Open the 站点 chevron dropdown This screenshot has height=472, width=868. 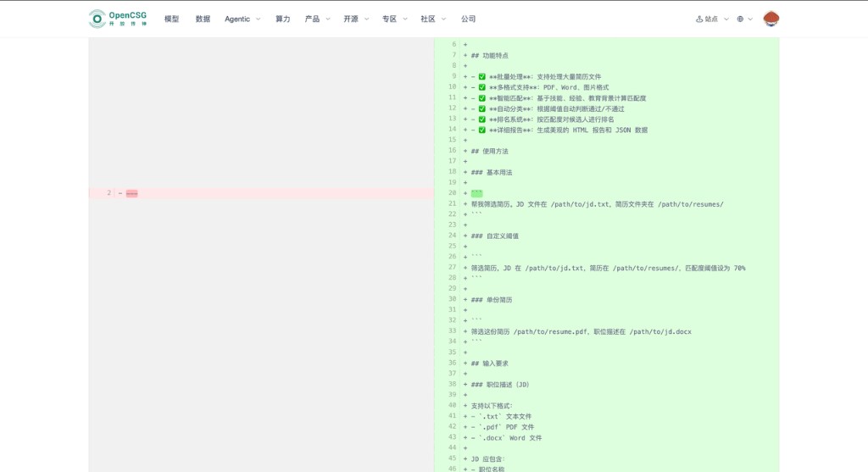coord(726,19)
